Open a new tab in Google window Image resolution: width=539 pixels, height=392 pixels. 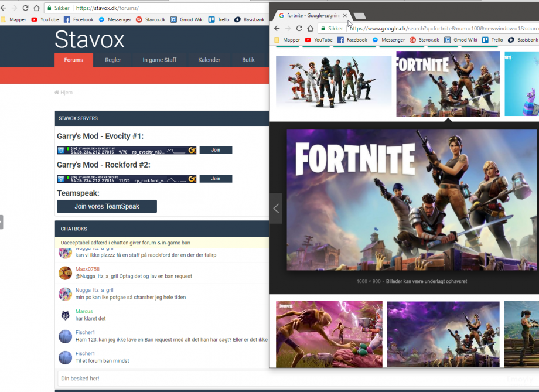point(360,15)
